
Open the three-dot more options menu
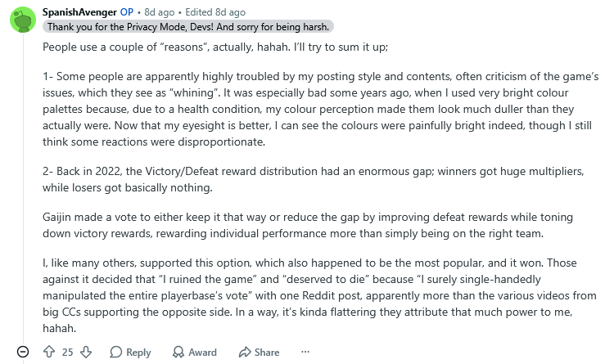coord(305,352)
